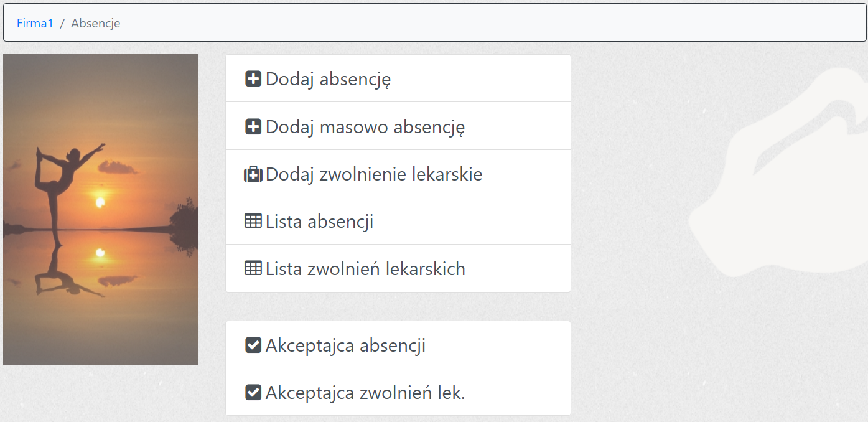The image size is (868, 422).
Task: Select the Akceptajca absencji text entry
Action: (345, 345)
